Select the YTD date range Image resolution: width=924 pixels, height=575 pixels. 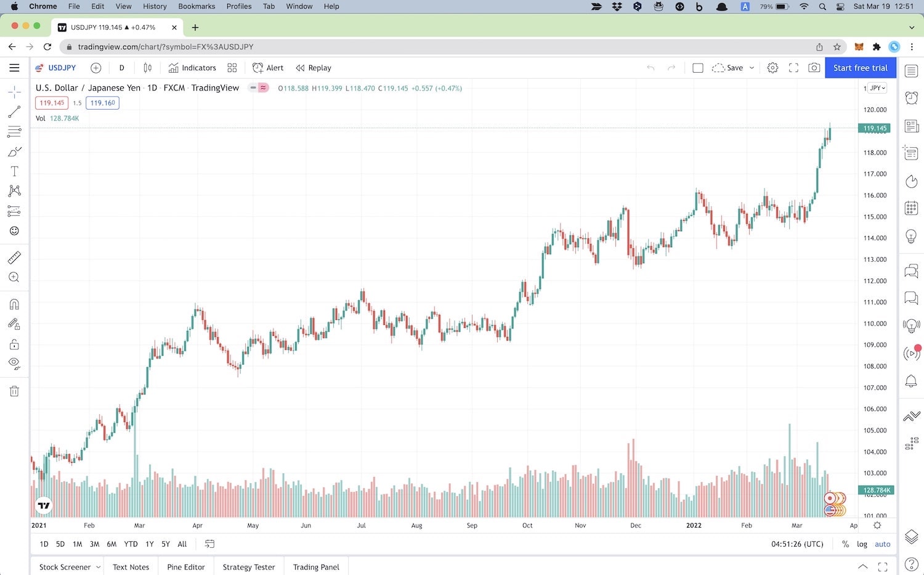(x=131, y=544)
